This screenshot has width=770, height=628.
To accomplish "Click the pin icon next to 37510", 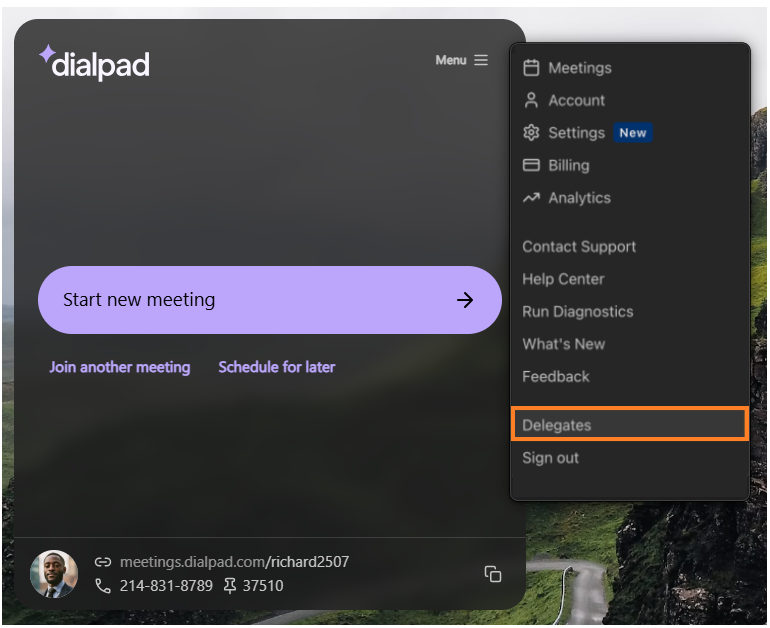I will [x=229, y=586].
